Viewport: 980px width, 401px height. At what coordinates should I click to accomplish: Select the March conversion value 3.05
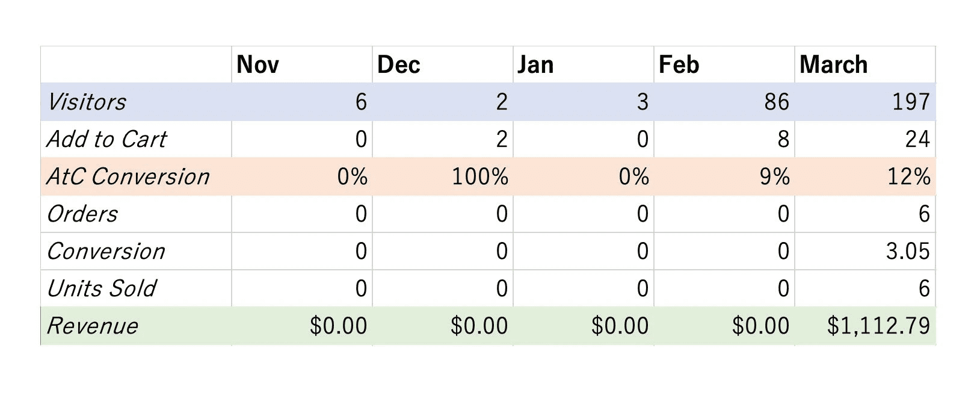[865, 251]
